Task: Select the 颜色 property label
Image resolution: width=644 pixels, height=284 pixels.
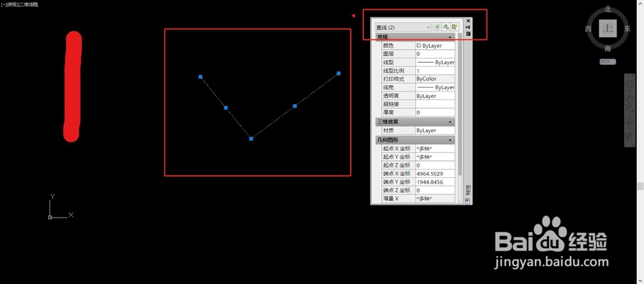Action: (x=388, y=46)
